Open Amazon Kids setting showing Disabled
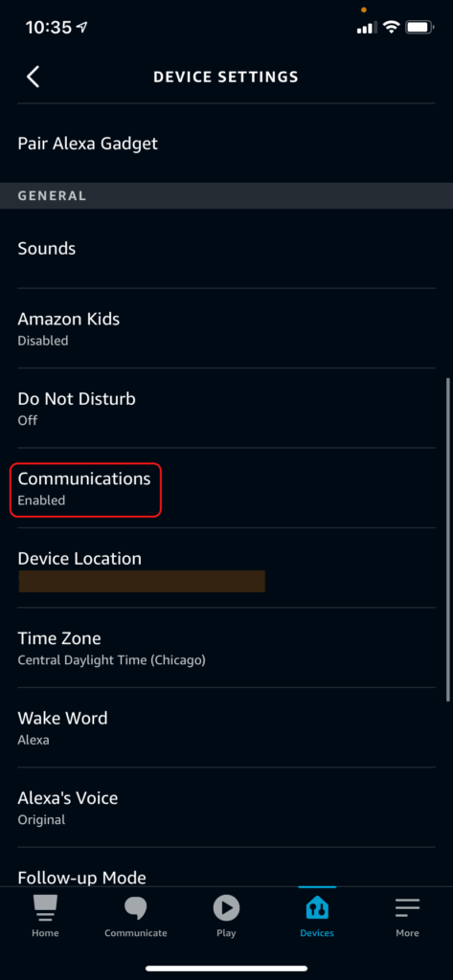Viewport: 453px width, 980px height. tap(226, 328)
